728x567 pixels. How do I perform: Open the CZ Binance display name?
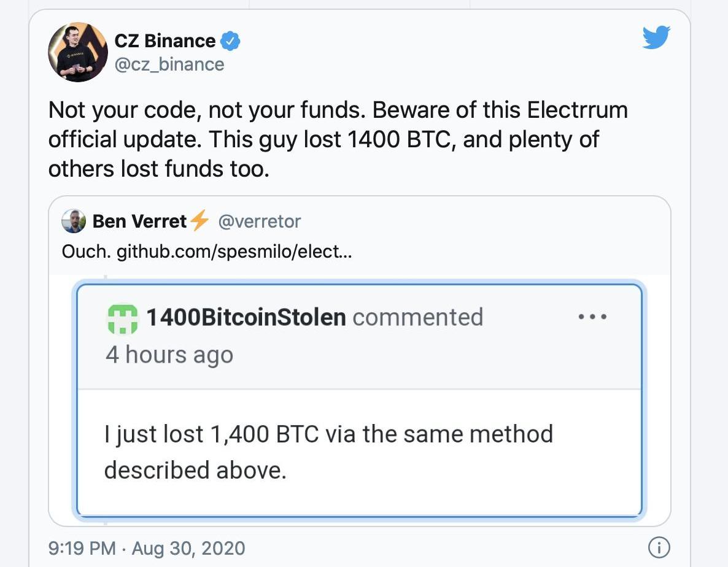pos(165,41)
